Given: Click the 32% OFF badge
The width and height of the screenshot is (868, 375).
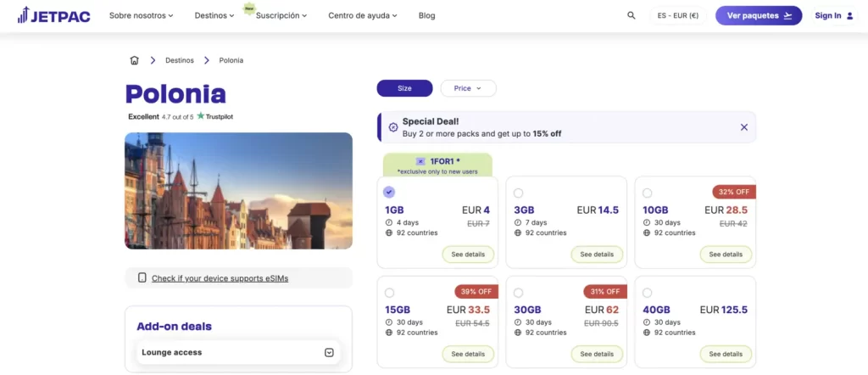Looking at the screenshot, I should click(734, 192).
